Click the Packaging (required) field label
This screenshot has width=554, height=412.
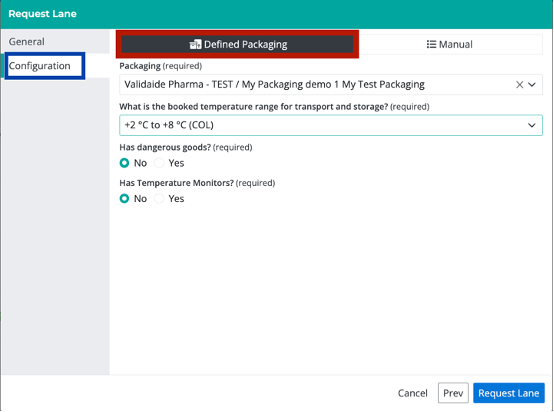click(x=161, y=66)
